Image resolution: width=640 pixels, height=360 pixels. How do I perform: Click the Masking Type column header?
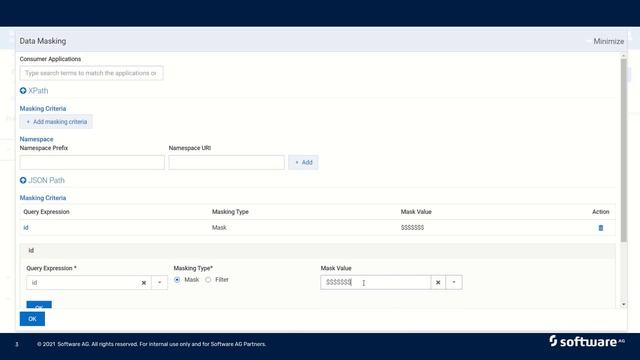(x=230, y=212)
